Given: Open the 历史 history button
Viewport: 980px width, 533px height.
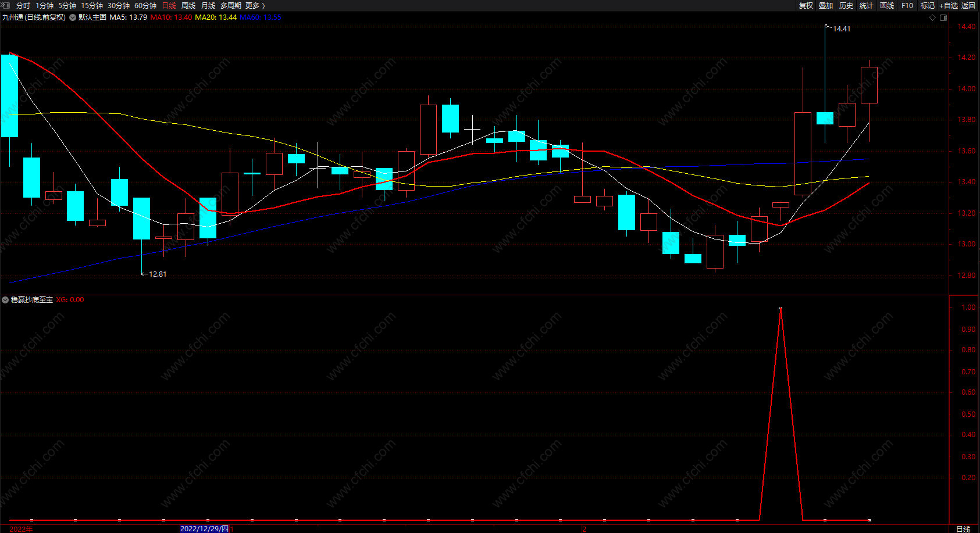Looking at the screenshot, I should coord(846,5).
